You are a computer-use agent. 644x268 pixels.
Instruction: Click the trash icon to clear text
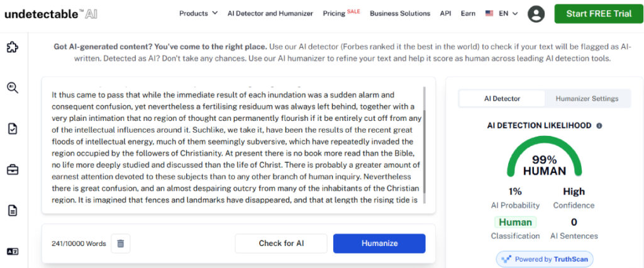tap(121, 243)
